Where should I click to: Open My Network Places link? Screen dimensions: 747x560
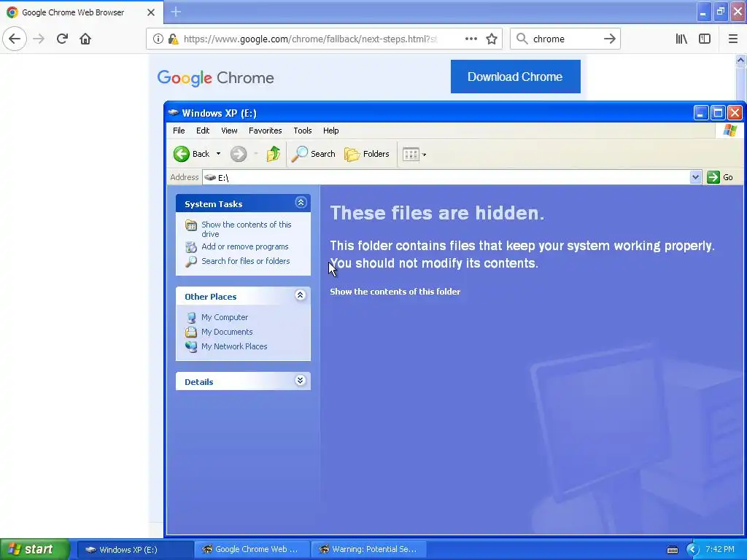click(x=234, y=346)
